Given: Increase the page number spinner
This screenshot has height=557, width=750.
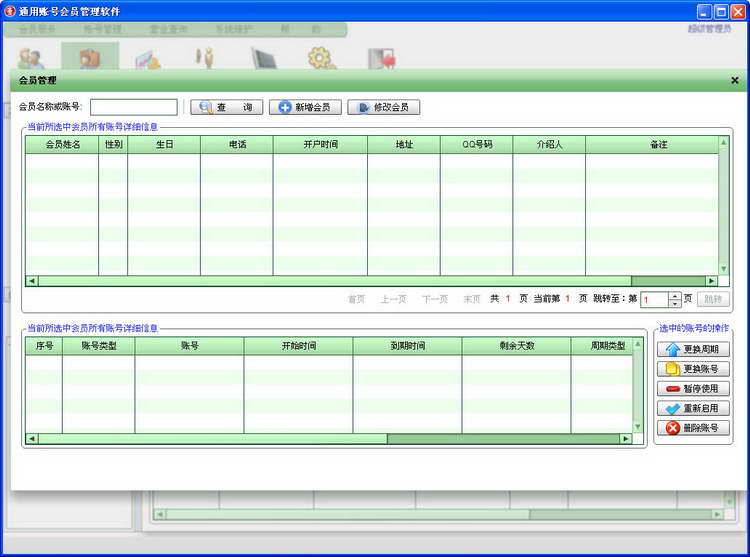Looking at the screenshot, I should (674, 296).
